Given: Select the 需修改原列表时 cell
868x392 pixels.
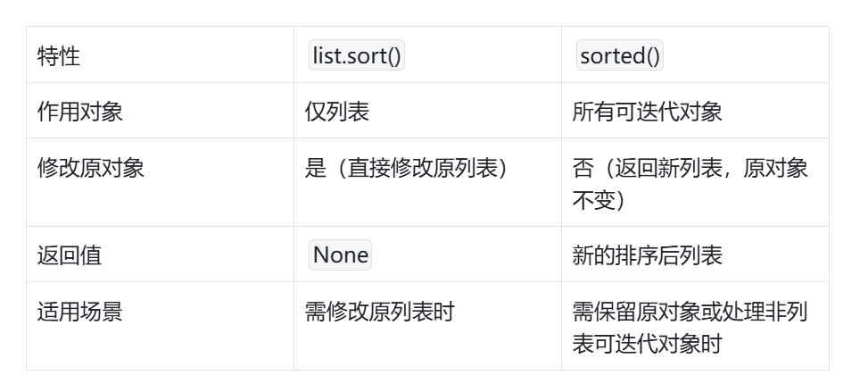Looking at the screenshot, I should (379, 312).
